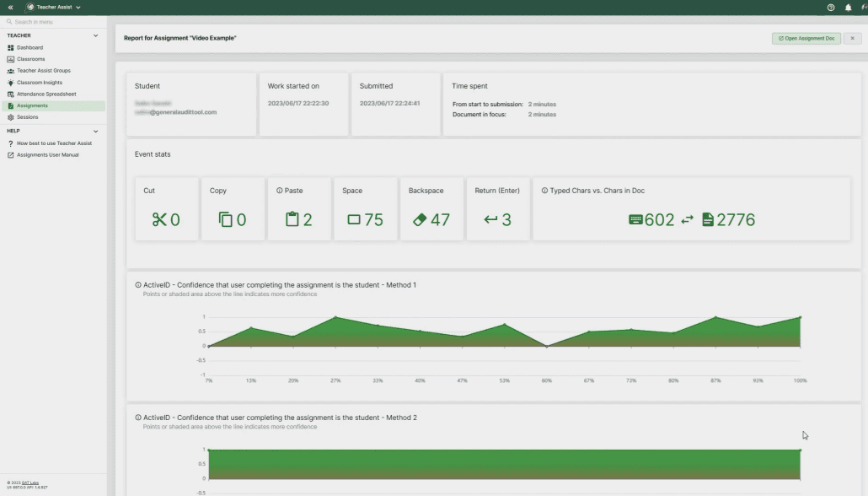The image size is (868, 496).
Task: Open the Teacher Assist app switcher dropdown
Action: click(54, 8)
